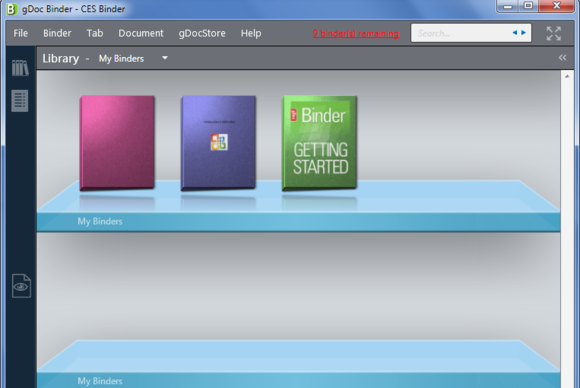Click the previous search result arrow
Image resolution: width=580 pixels, height=388 pixels.
coord(515,33)
